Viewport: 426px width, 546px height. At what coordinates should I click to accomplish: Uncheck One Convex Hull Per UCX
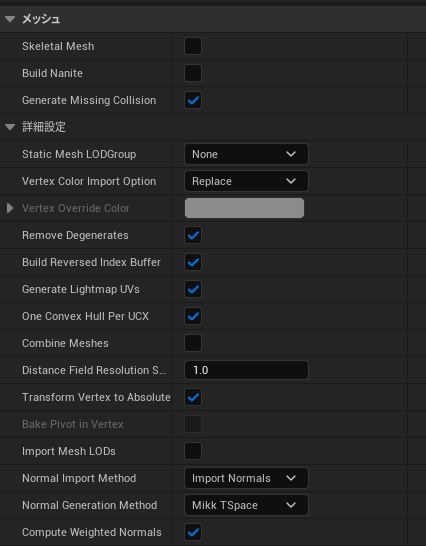193,316
